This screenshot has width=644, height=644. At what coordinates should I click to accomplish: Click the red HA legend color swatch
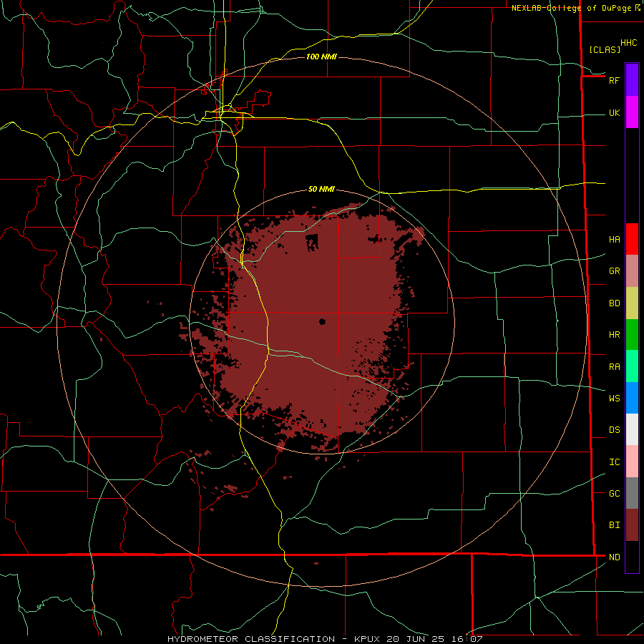[632, 239]
